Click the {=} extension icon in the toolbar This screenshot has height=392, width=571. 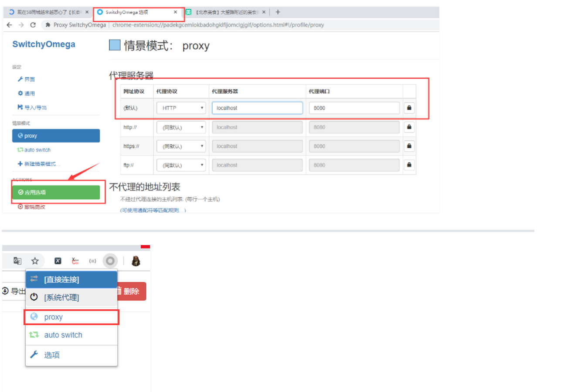click(92, 260)
